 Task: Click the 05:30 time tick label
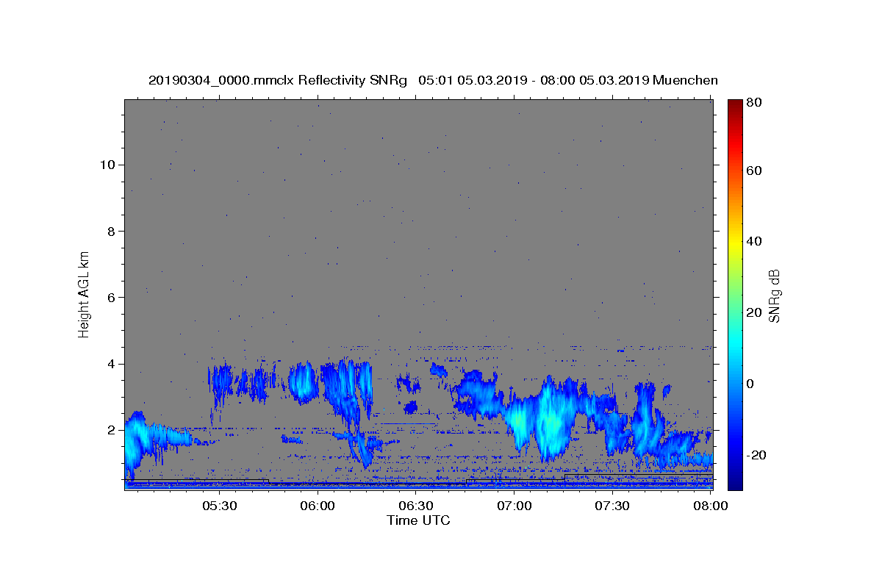(219, 506)
